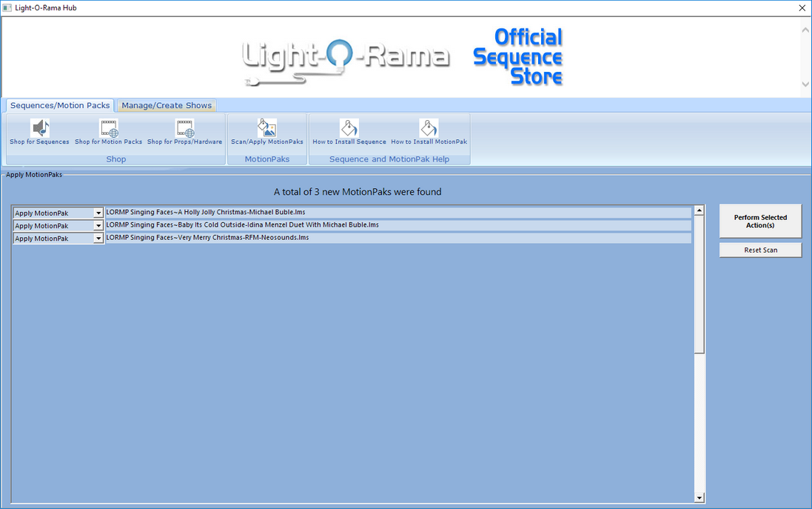812x509 pixels.
Task: Click the Light-O-Rama Hub title bar app icon
Action: 7,7
